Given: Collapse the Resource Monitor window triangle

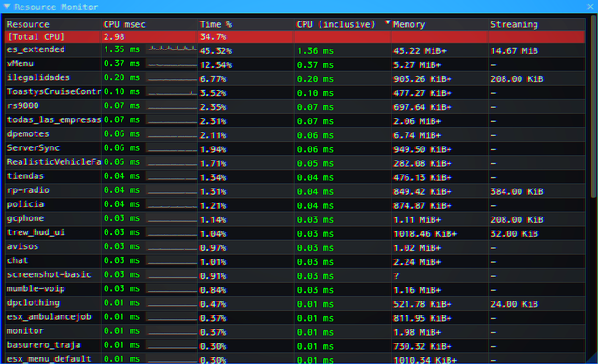Looking at the screenshot, I should point(7,7).
